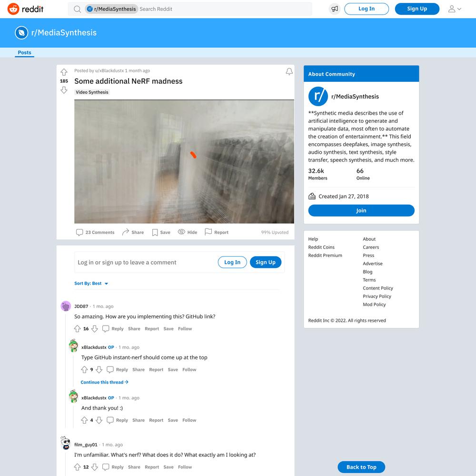Report the post with flag icon
This screenshot has height=476, width=476.
(208, 232)
